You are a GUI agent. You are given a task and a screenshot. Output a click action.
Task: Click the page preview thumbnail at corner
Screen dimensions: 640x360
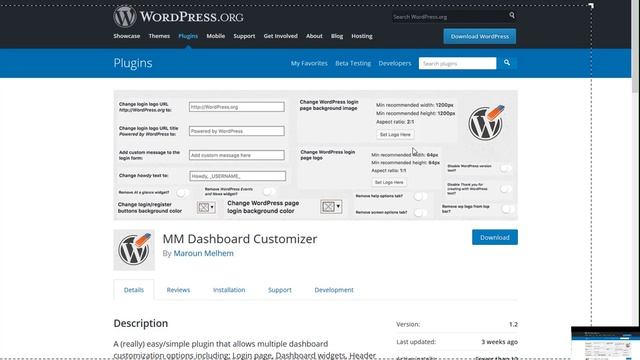[605, 343]
